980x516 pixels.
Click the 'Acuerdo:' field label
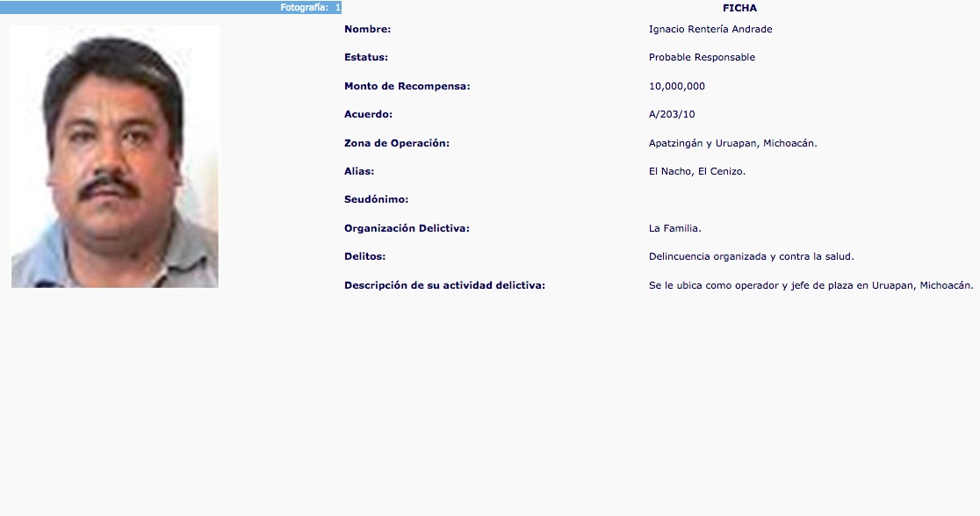point(368,114)
